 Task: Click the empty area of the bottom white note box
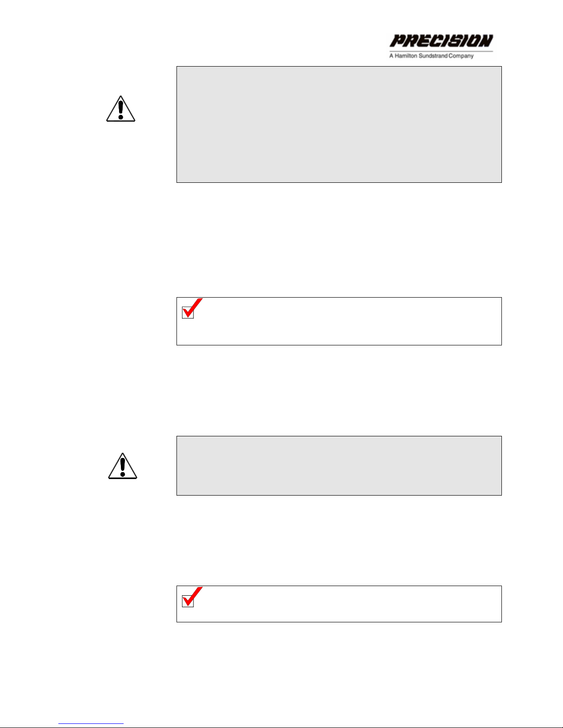click(349, 604)
